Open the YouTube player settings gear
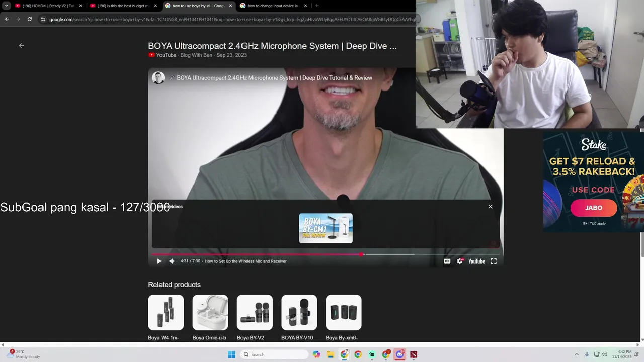This screenshot has height=362, width=644. [x=460, y=261]
